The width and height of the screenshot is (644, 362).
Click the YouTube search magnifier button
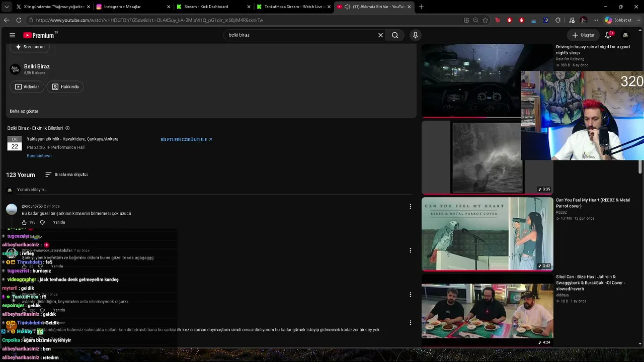coord(395,35)
